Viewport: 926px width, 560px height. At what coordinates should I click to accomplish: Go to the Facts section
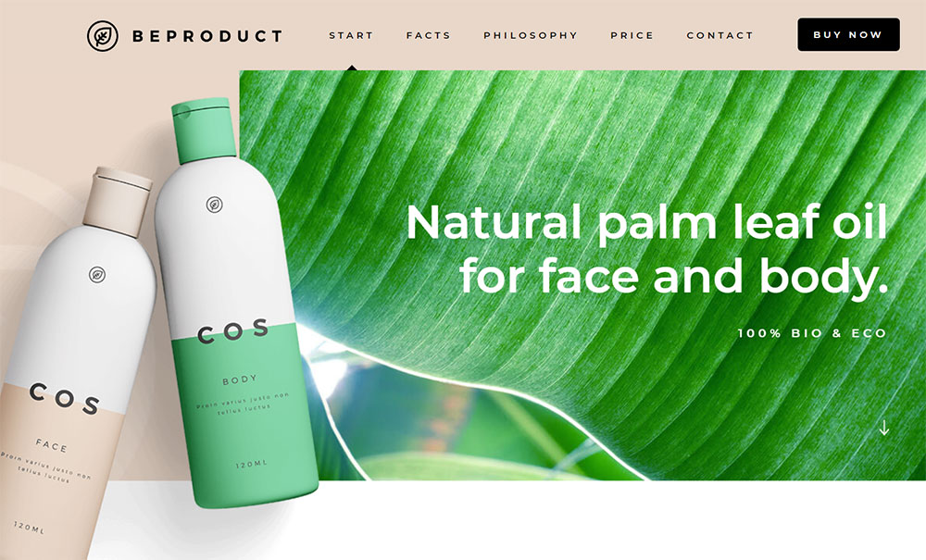428,35
